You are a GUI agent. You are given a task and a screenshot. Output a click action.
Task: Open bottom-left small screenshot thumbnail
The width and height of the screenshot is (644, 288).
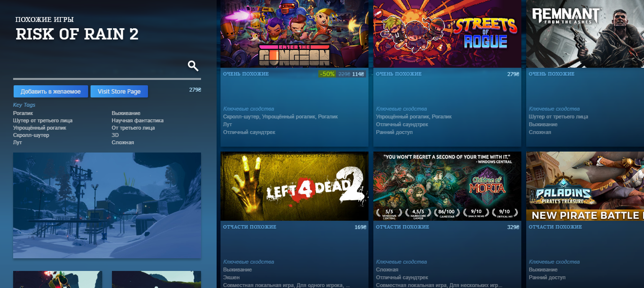point(57,279)
